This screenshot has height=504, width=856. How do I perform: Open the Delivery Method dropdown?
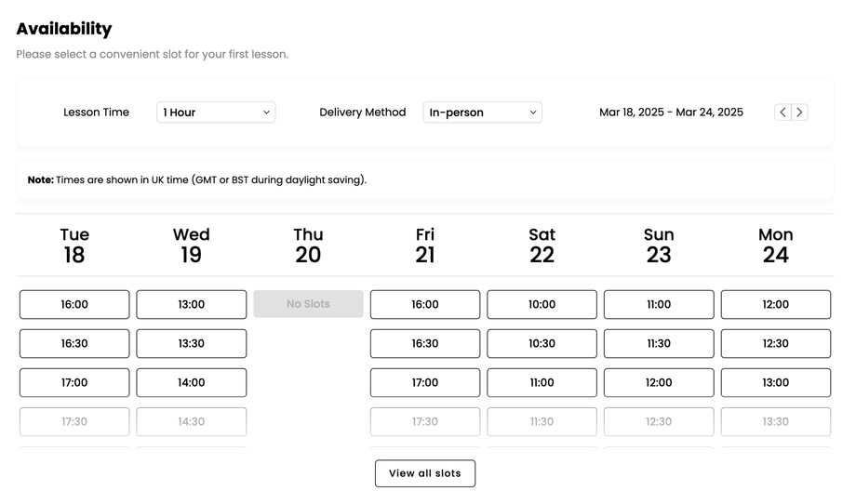pyautogui.click(x=482, y=113)
